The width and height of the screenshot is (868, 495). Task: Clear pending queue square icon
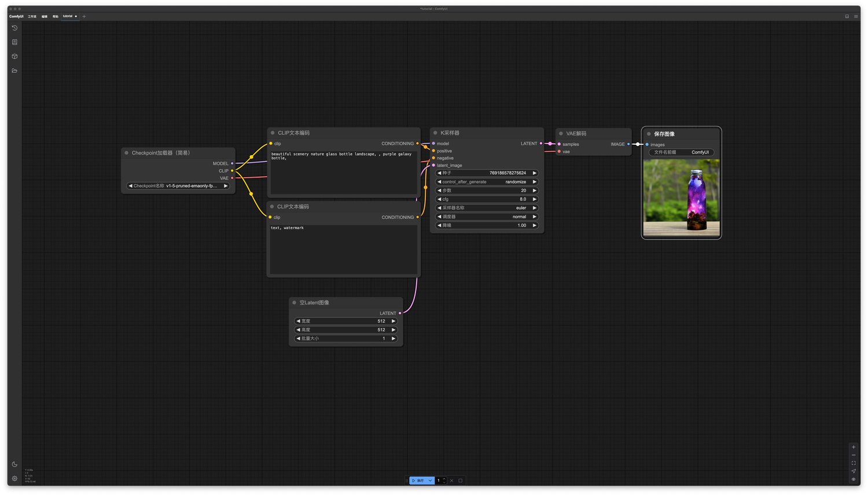pos(461,481)
